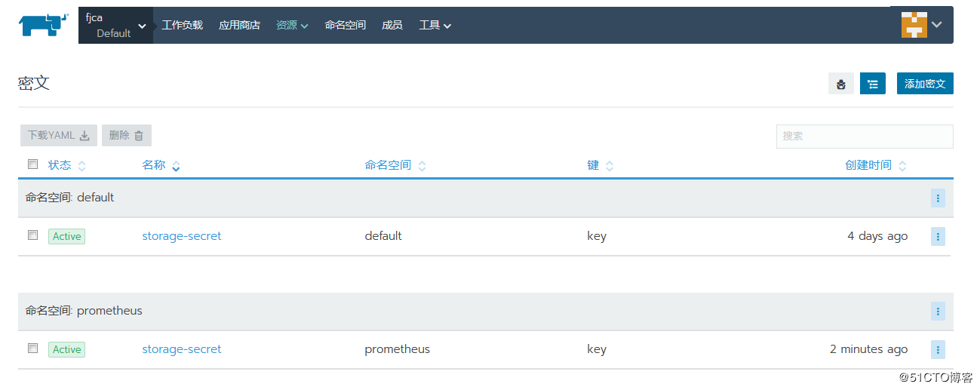
Task: Open row actions for prometheus storage-secret
Action: coord(938,349)
